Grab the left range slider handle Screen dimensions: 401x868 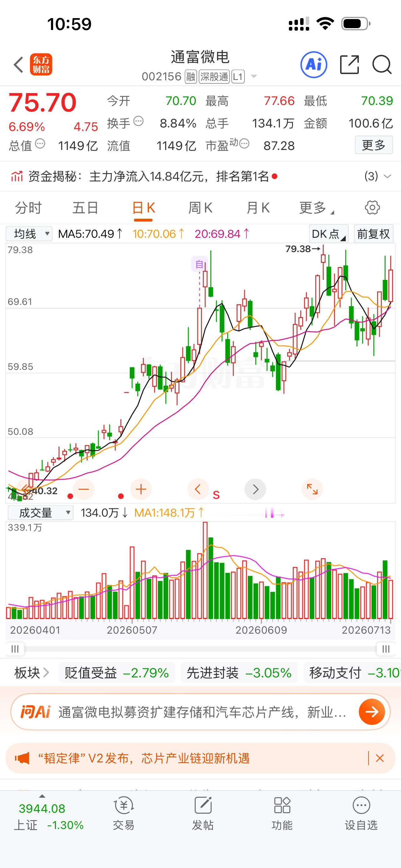[x=15, y=649]
